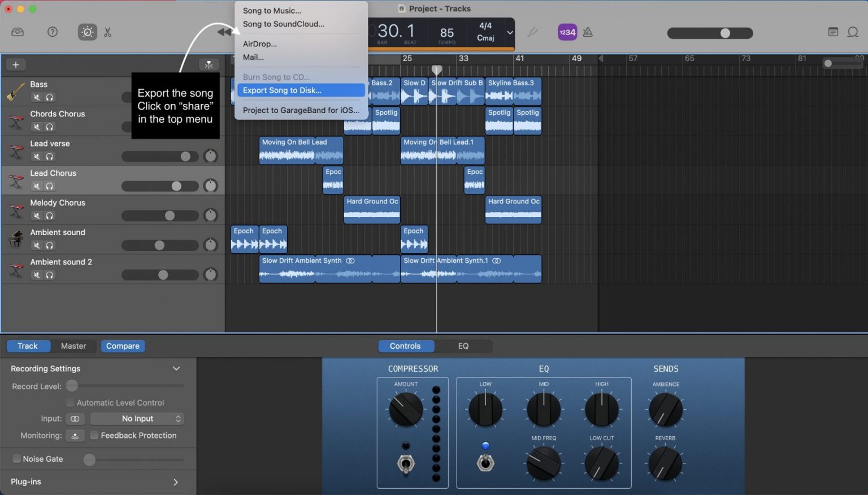Screen dimensions: 868x495
Task: Open Smart Controls via the knob icon
Action: tap(87, 32)
